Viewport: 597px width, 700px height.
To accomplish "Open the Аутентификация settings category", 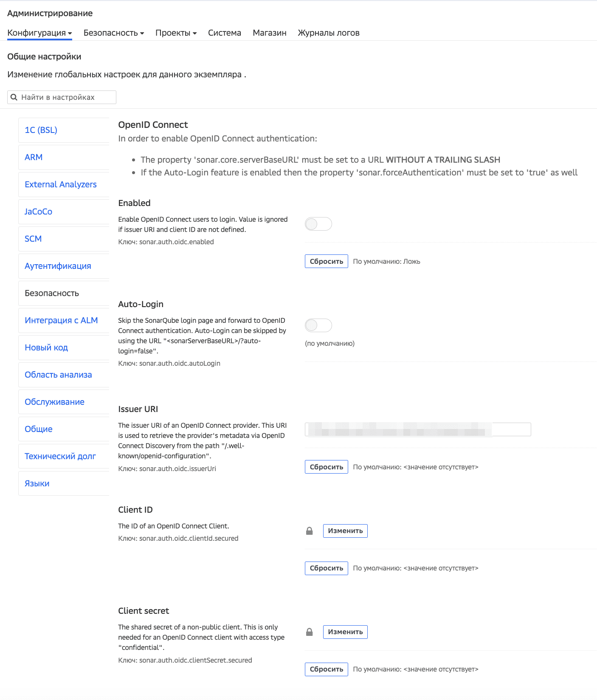I will click(x=58, y=266).
